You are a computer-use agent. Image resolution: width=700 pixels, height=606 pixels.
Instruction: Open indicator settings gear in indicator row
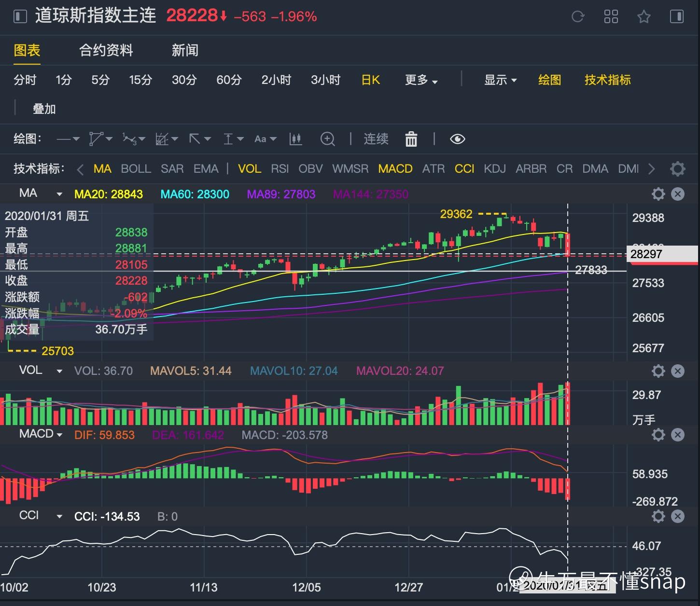pyautogui.click(x=678, y=169)
